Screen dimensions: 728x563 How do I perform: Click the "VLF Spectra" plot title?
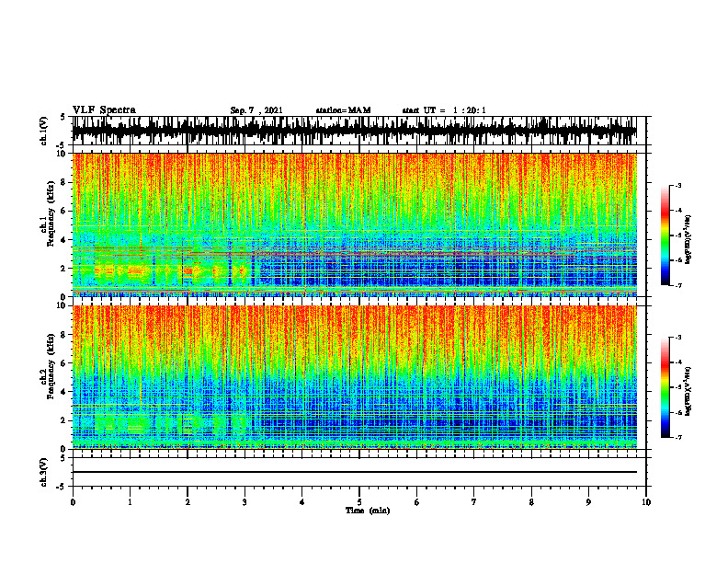104,110
